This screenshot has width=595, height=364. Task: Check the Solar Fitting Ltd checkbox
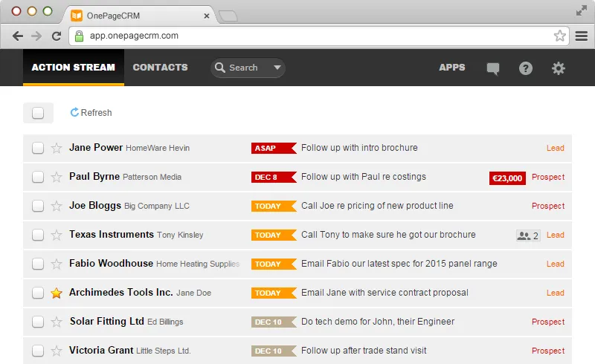(x=38, y=322)
